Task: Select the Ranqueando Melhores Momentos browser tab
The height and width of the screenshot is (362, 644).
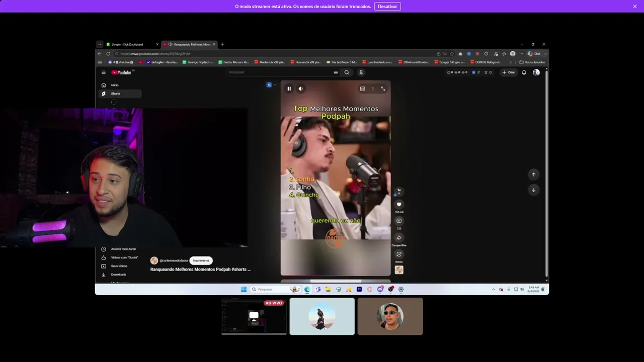Action: (x=190, y=44)
